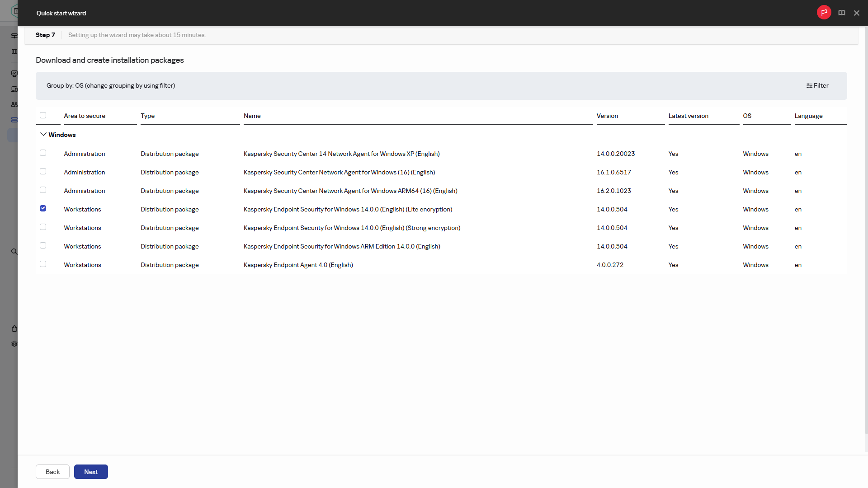Open the Filter panel
868x488 pixels.
coord(817,86)
